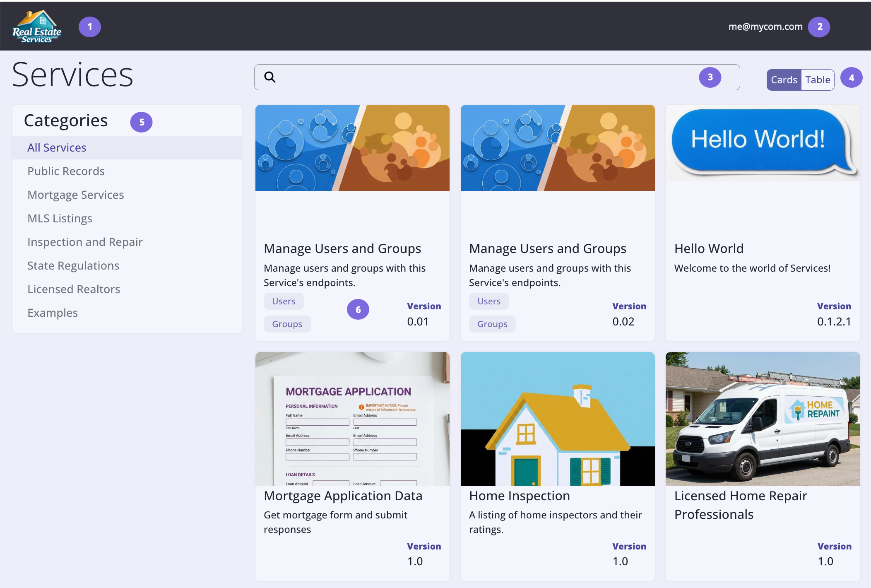Open the me@mycom.com account menu
Screen dimensions: 871x588
click(765, 27)
